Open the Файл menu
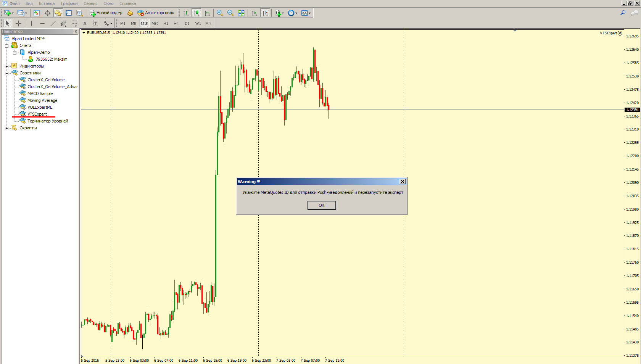Viewport: 641px width, 364px height. 14,3
